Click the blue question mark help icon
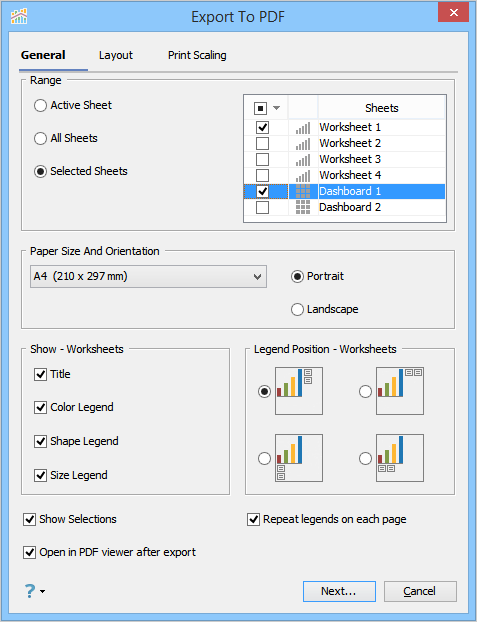 [x=30, y=591]
